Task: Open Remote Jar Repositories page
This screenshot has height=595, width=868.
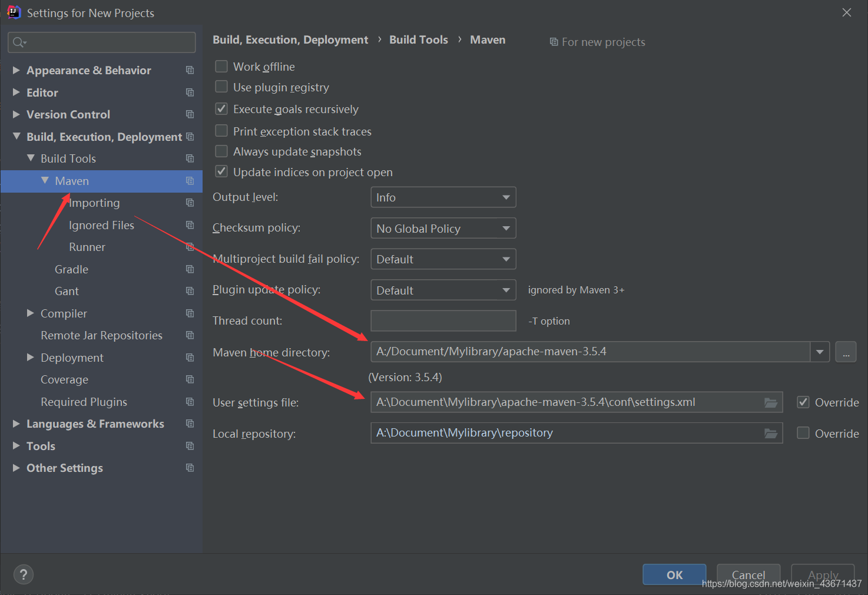Action: tap(101, 335)
